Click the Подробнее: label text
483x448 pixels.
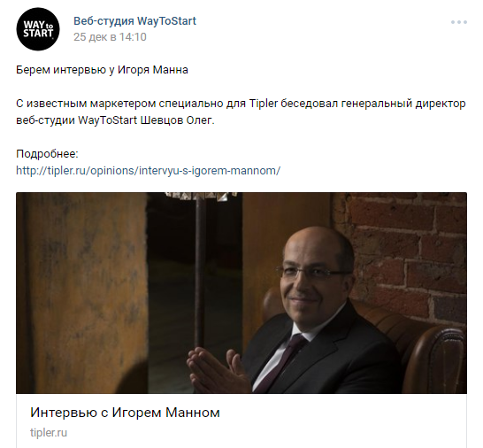[x=47, y=154]
